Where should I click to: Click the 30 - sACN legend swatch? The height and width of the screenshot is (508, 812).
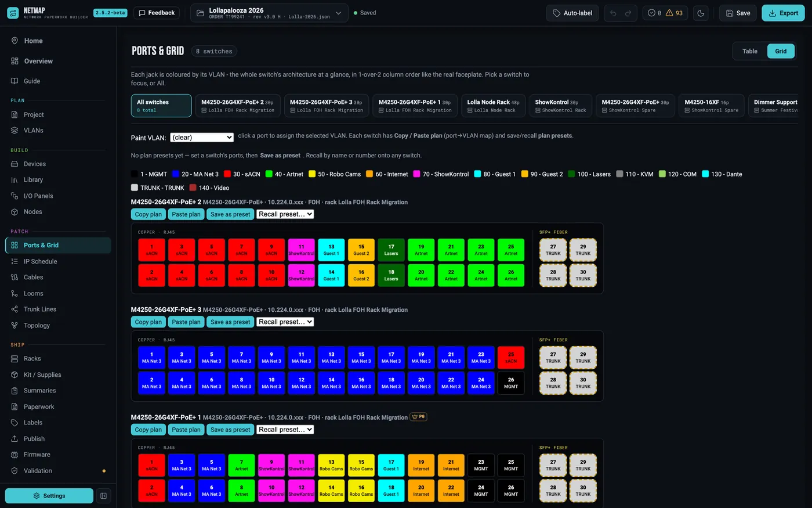(x=228, y=174)
